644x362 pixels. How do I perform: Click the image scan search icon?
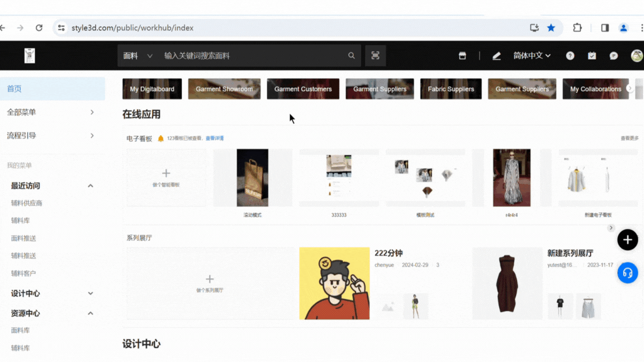click(375, 56)
